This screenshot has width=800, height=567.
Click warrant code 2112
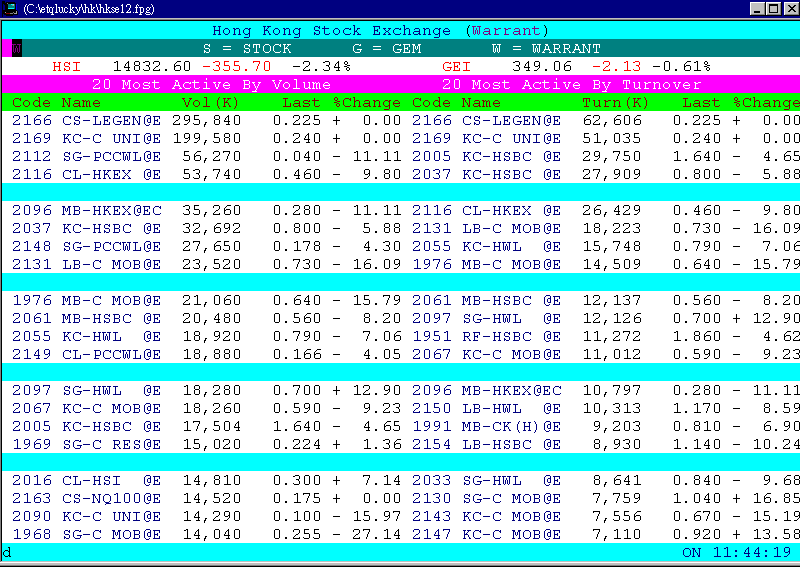click(x=32, y=156)
